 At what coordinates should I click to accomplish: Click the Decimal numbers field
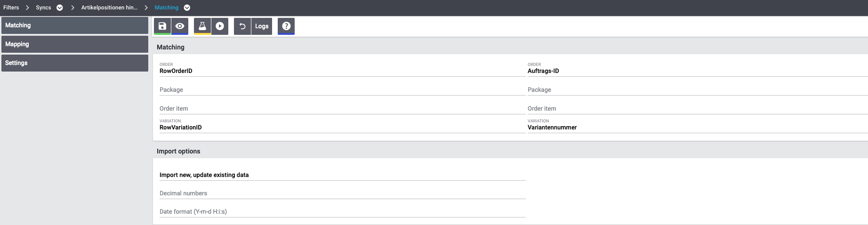point(342,193)
